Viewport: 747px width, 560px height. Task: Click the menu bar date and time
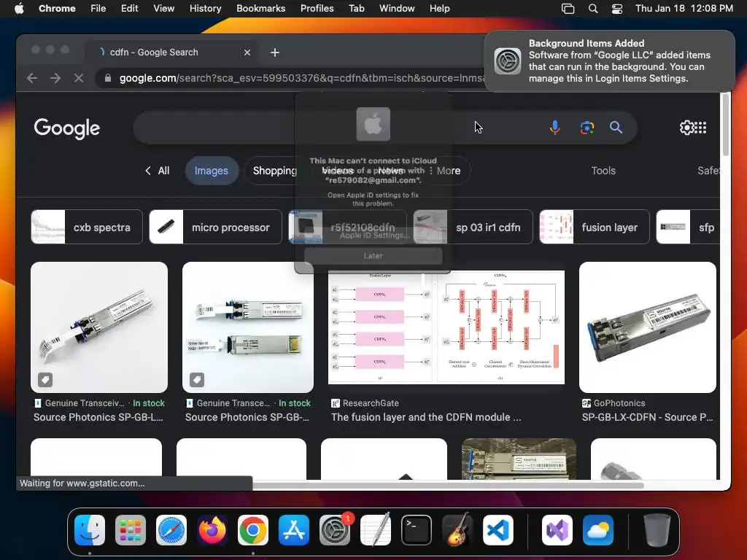[x=684, y=9]
